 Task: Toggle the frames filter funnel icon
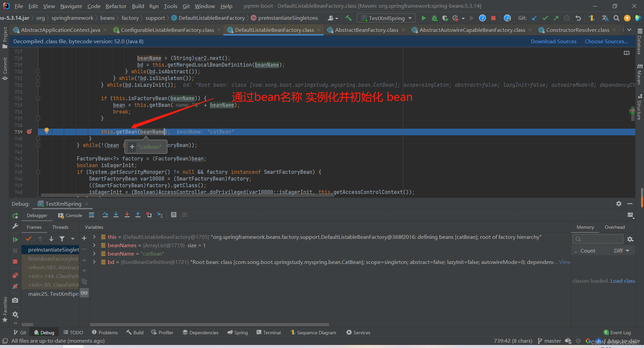point(62,239)
